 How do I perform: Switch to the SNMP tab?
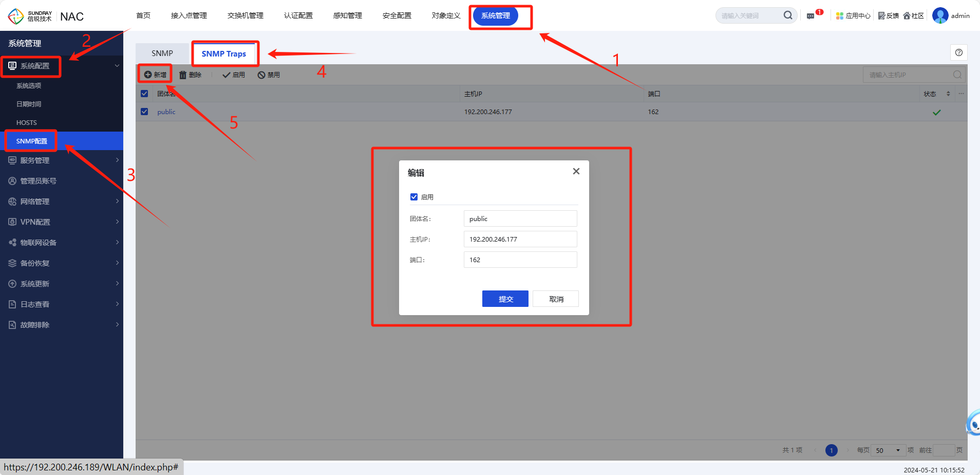162,53
